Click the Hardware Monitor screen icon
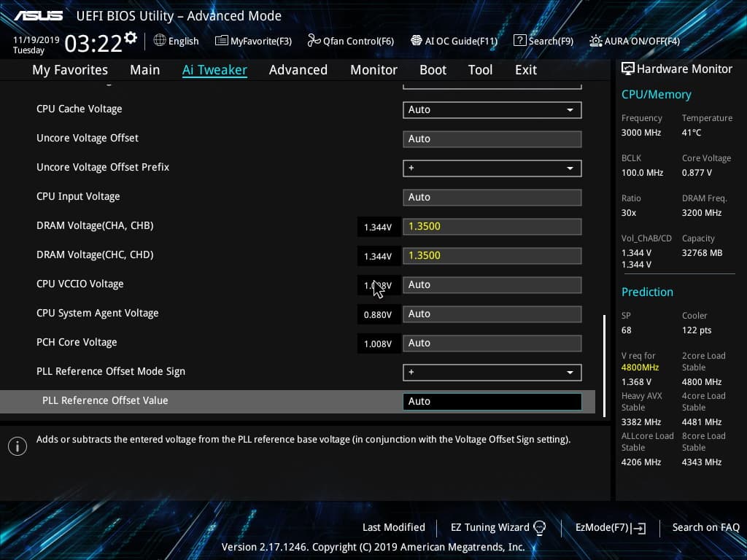Viewport: 747px width, 560px height. point(628,69)
